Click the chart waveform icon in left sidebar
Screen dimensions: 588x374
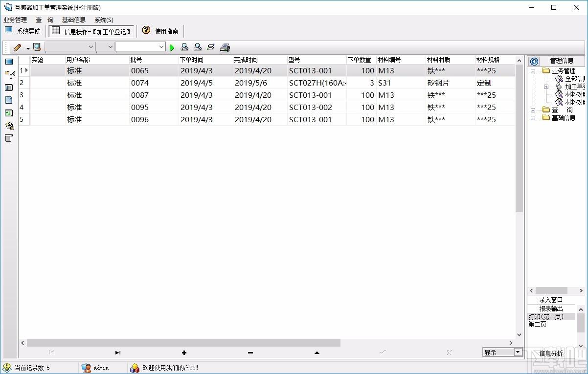tap(8, 113)
